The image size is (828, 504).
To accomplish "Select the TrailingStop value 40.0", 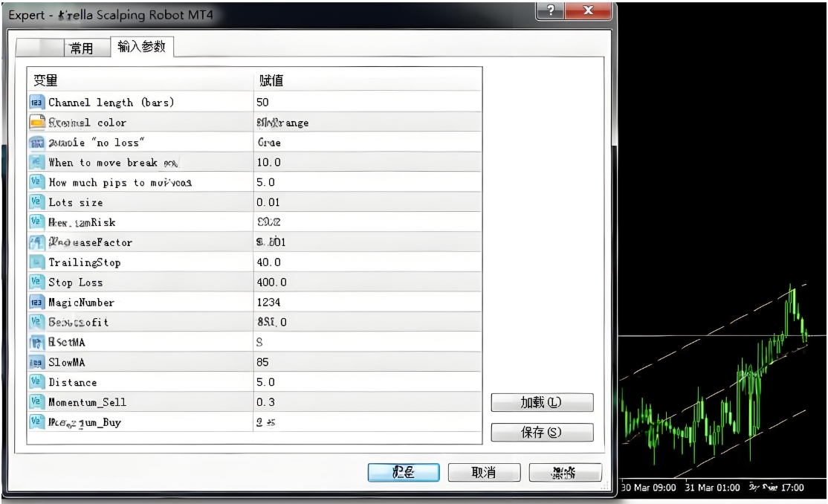I will point(269,262).
